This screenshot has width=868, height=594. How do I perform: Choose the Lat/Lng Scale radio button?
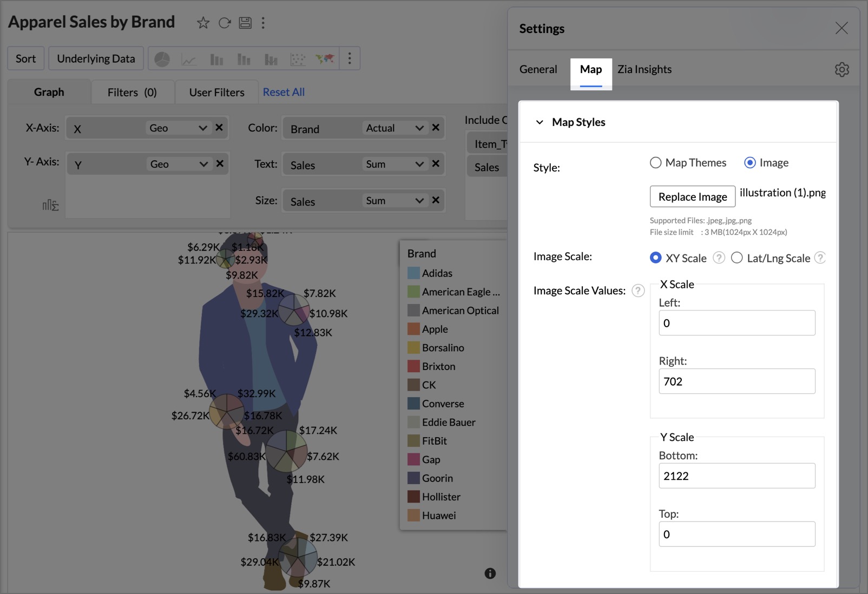pos(737,258)
